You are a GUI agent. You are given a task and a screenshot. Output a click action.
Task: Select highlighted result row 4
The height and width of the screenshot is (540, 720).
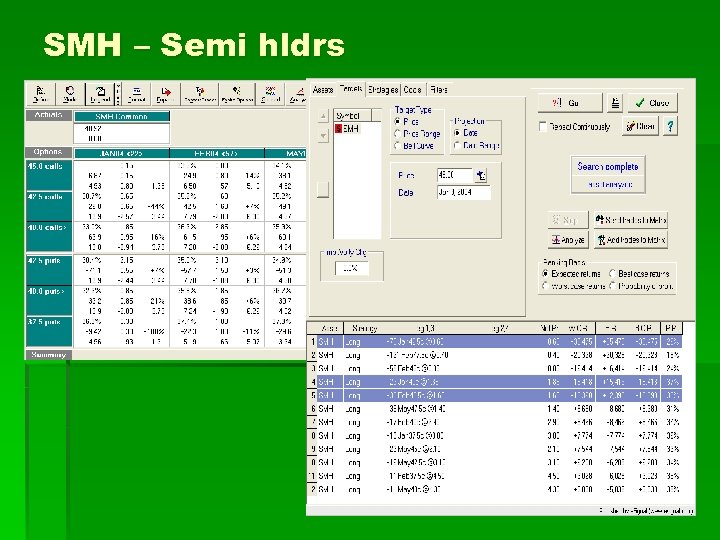495,382
